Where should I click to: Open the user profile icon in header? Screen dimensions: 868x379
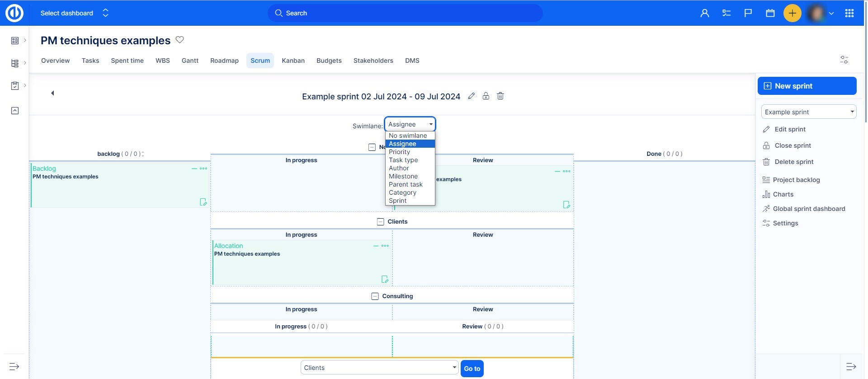tap(704, 13)
